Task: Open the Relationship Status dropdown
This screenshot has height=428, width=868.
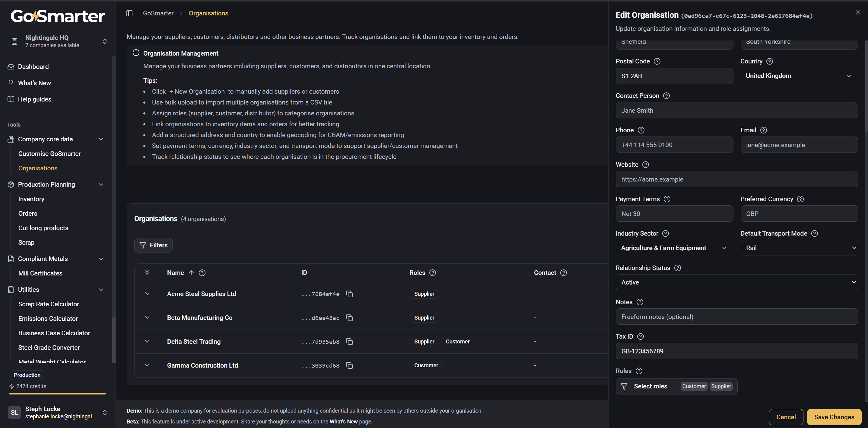Action: coord(736,282)
